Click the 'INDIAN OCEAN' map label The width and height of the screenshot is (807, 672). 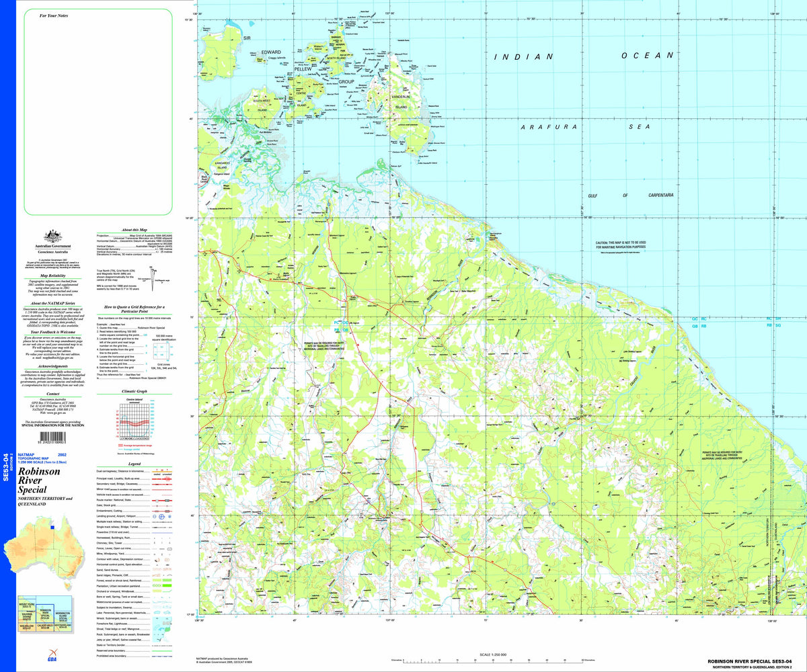point(584,57)
